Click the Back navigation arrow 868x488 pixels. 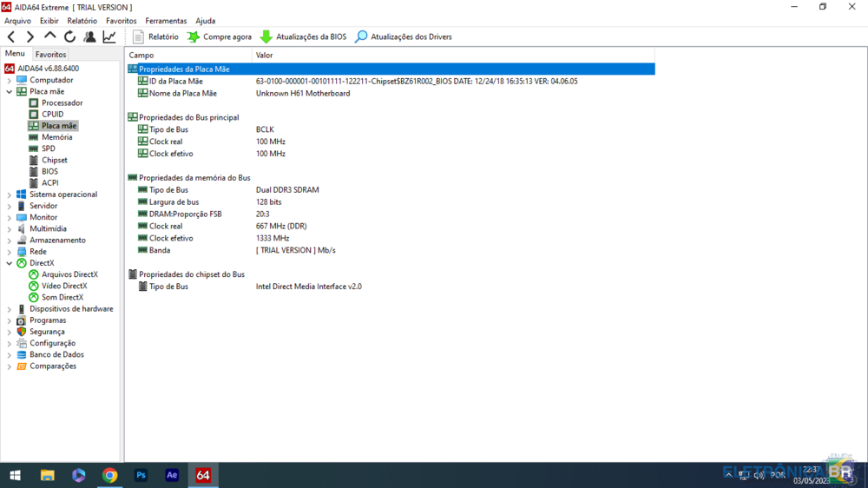[x=11, y=36]
